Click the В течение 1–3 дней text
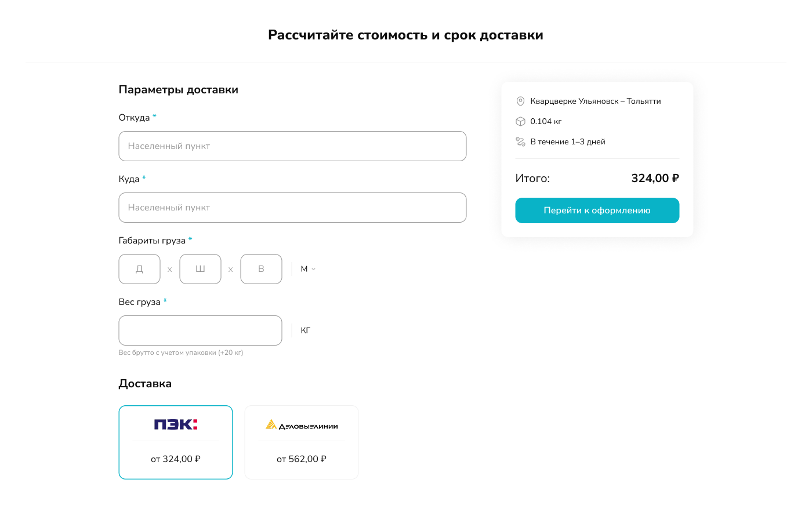812x505 pixels. click(568, 142)
